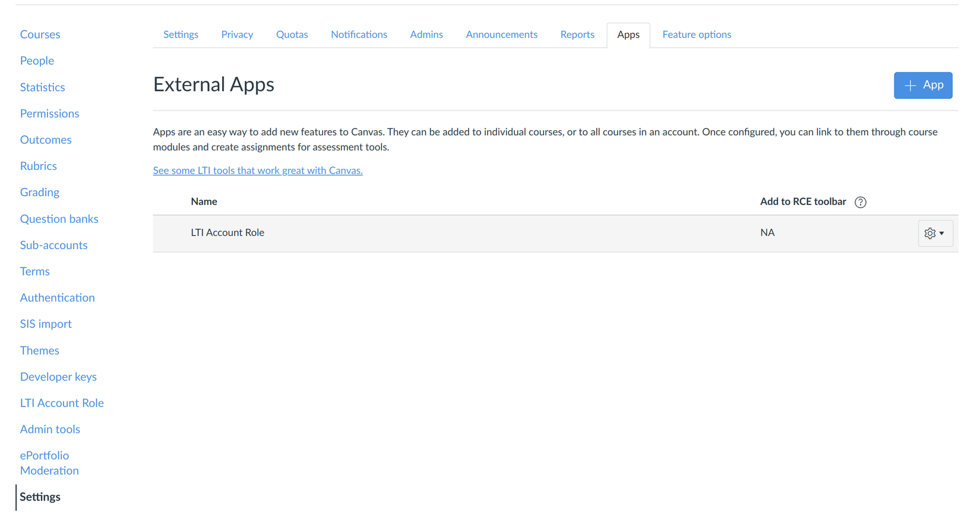Image resolution: width=980 pixels, height=520 pixels.
Task: Click the NA value in the LTI Account Role row
Action: (x=767, y=232)
